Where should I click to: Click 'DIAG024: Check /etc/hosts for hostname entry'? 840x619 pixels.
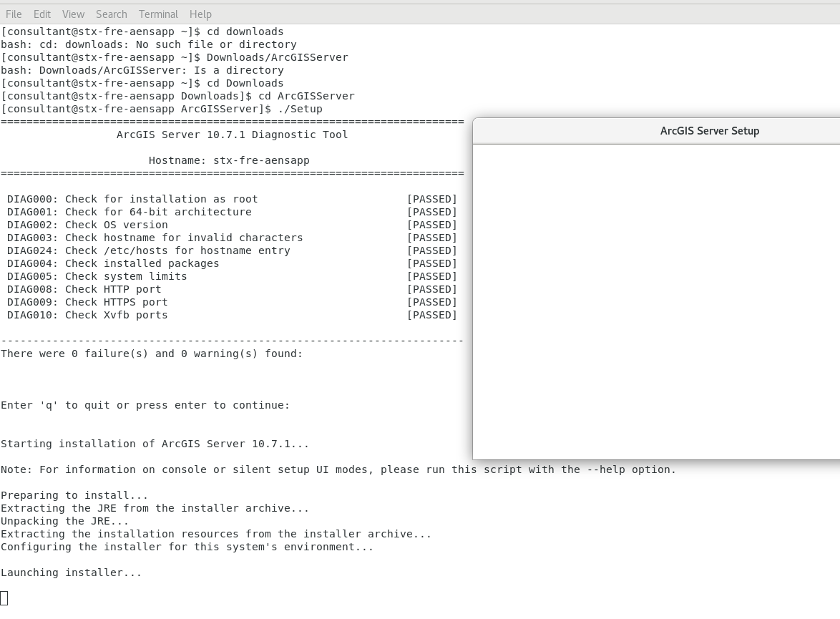(x=148, y=250)
